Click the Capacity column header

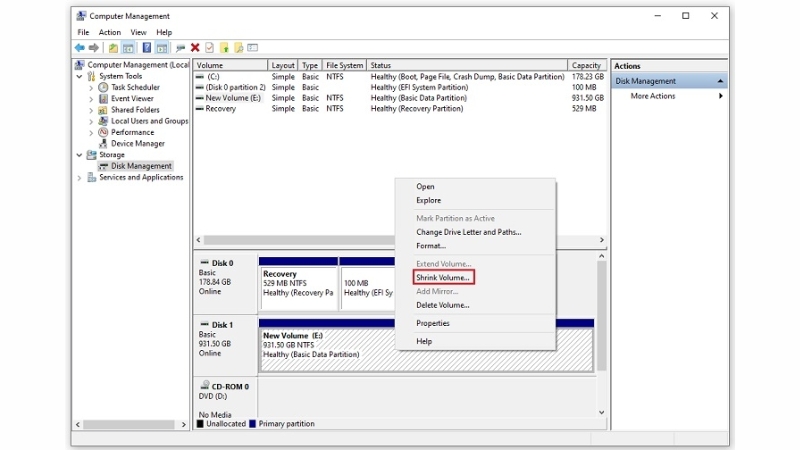[x=586, y=66]
